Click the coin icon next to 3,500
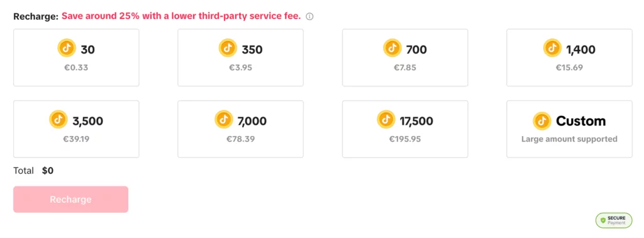 pos(58,120)
